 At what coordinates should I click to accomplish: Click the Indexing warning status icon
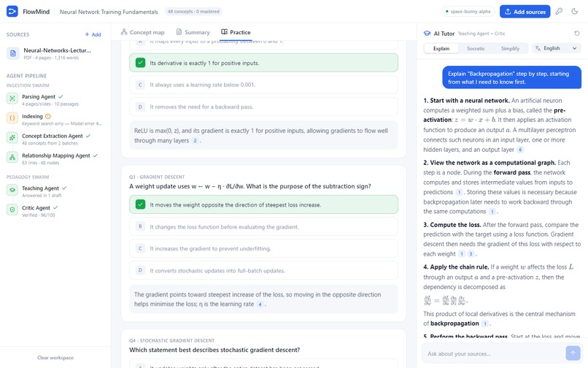tap(48, 116)
